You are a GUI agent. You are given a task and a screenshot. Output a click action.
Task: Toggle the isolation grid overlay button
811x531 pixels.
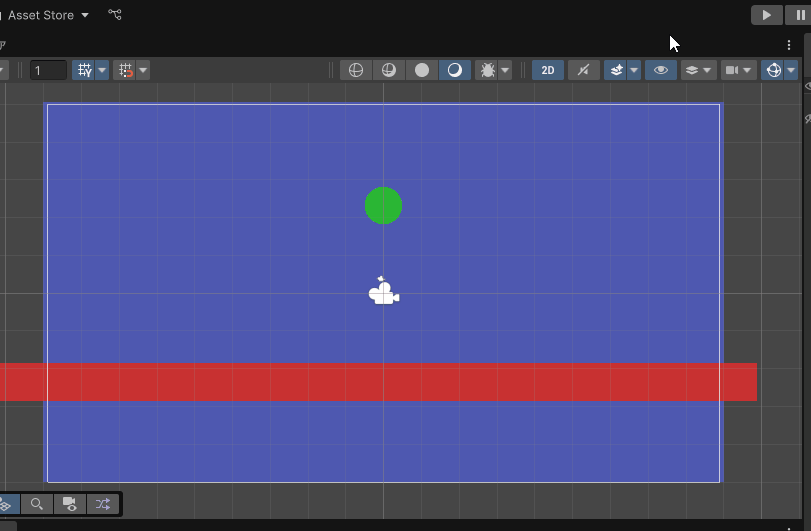coord(7,504)
